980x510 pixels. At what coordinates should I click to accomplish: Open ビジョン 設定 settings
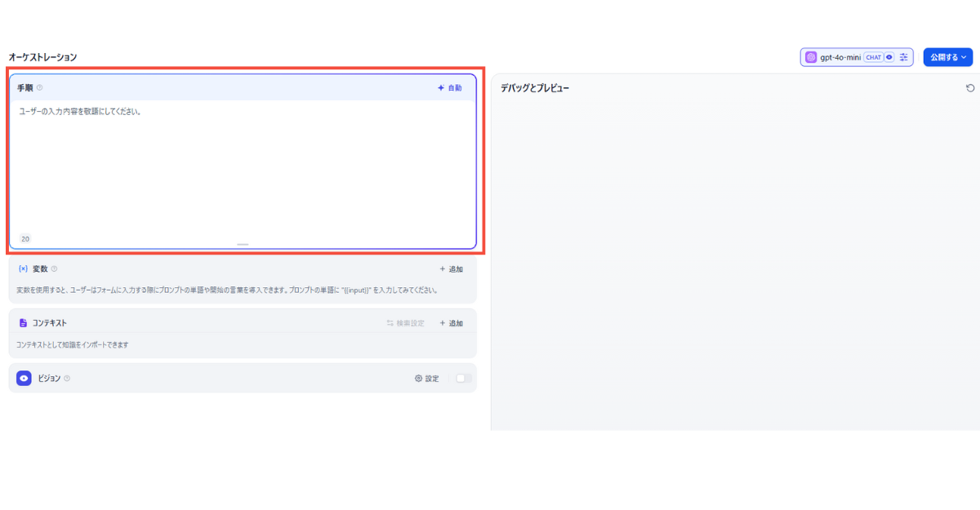426,379
